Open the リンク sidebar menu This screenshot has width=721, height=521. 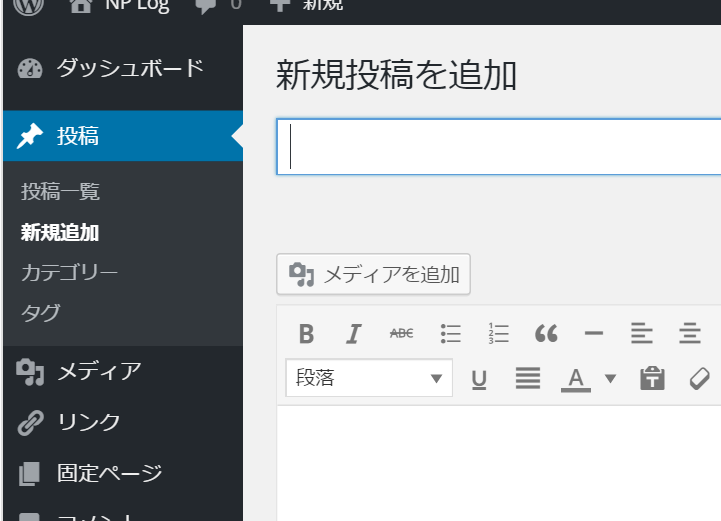click(123, 422)
